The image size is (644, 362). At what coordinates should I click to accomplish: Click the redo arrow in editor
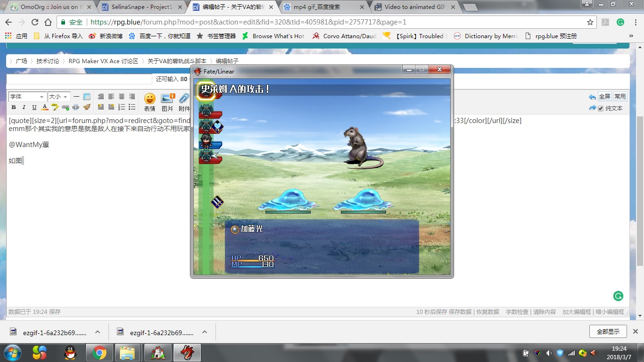point(592,108)
